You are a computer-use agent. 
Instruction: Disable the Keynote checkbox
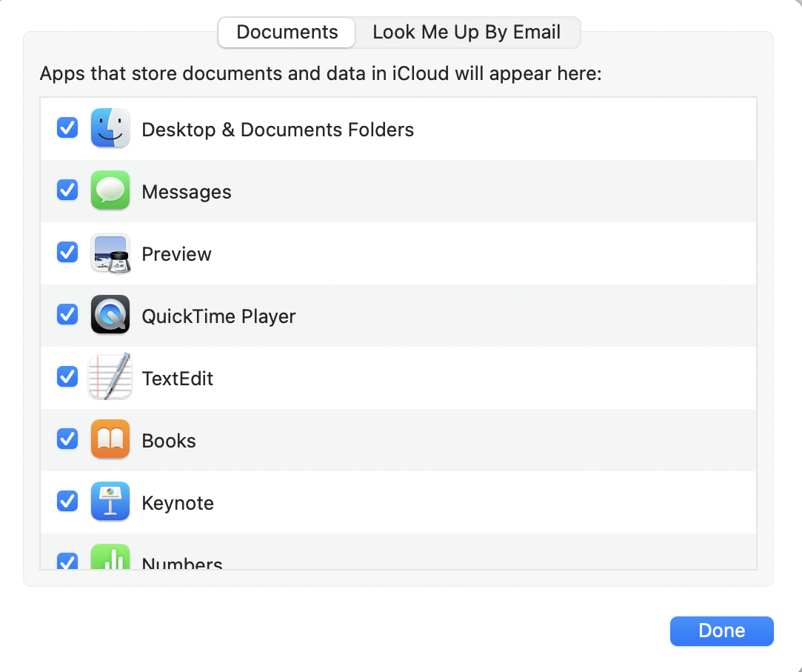click(x=67, y=502)
